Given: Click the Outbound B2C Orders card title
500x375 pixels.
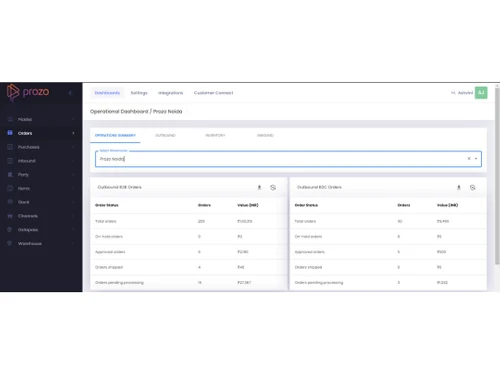Looking at the screenshot, I should [x=319, y=187].
